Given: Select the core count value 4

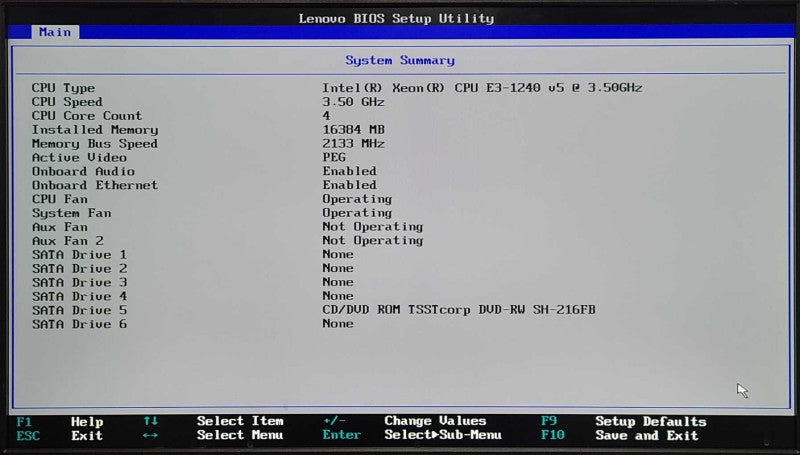Looking at the screenshot, I should coord(326,116).
